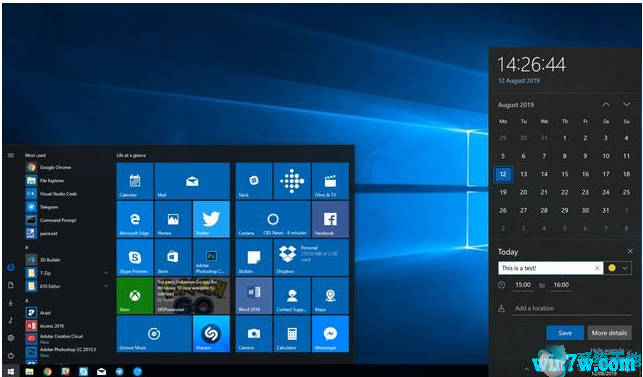The width and height of the screenshot is (643, 377).
Task: Click the event name input field
Action: coord(551,268)
